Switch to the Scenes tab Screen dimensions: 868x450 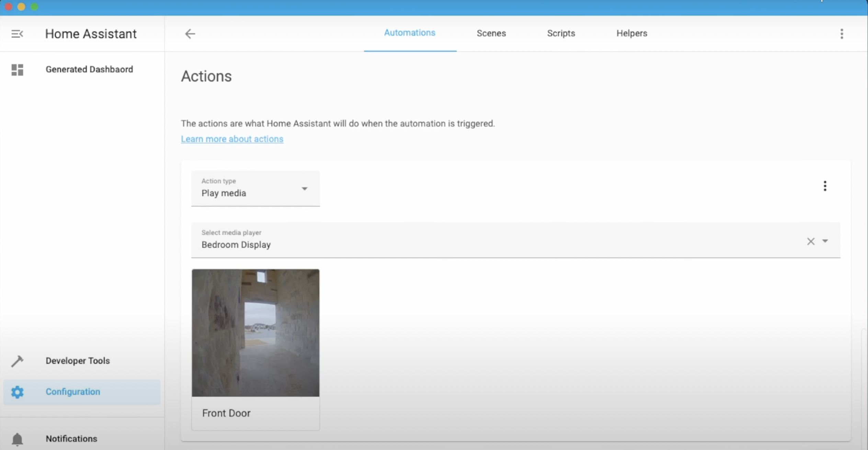coord(491,33)
